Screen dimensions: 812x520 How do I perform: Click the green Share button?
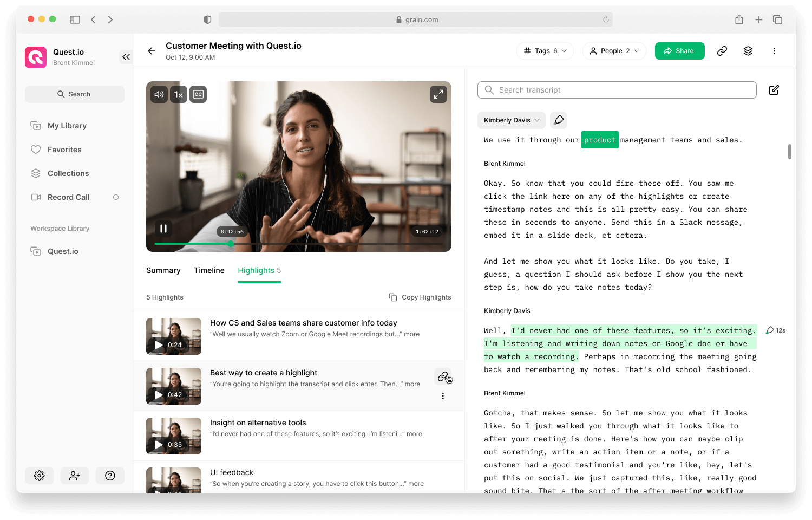pos(680,51)
